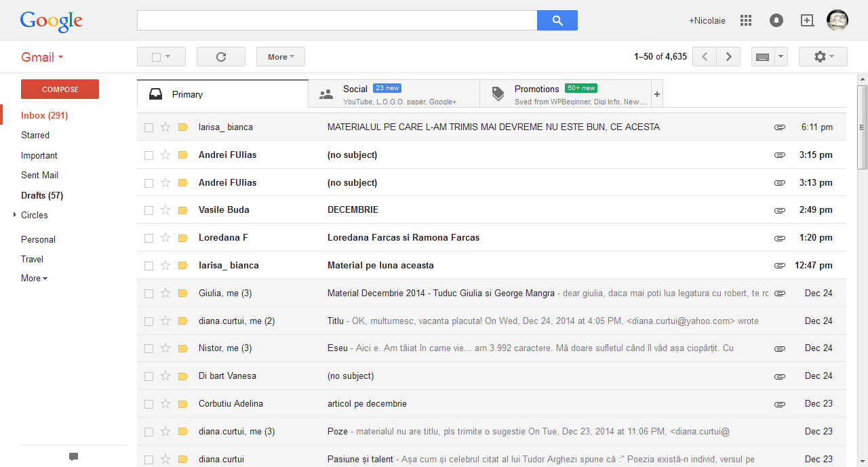Check the larisa_bianca 6:11 pm email checkbox

click(149, 127)
